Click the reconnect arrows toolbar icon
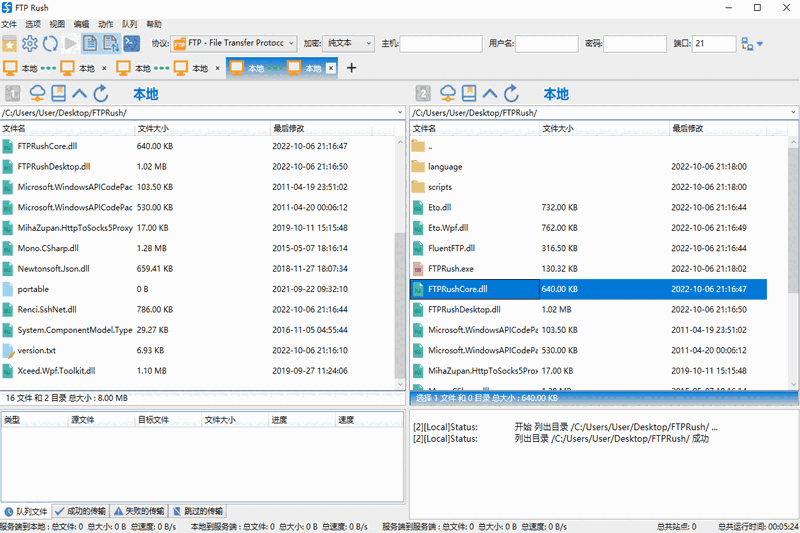This screenshot has width=800, height=533. (50, 43)
